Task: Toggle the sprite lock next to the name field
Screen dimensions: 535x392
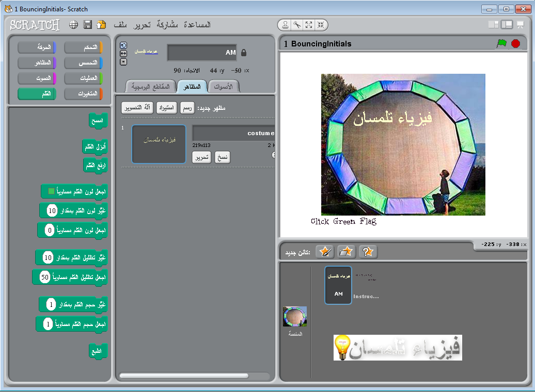Action: pos(243,52)
